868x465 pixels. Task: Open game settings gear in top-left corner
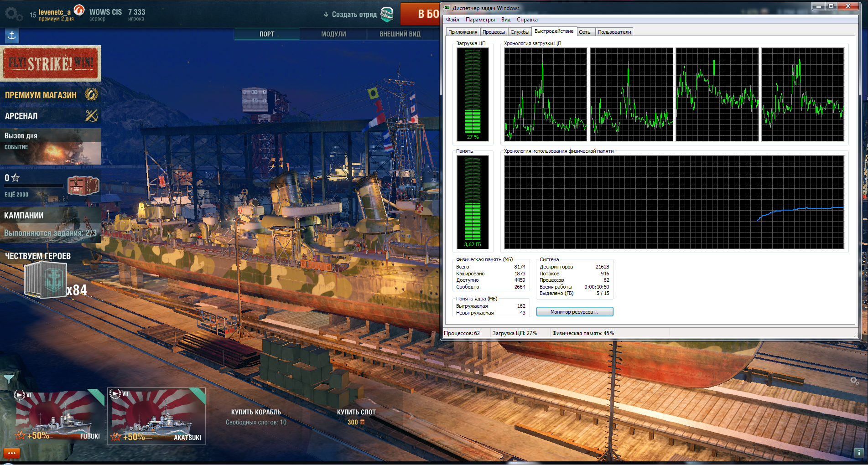pyautogui.click(x=13, y=14)
